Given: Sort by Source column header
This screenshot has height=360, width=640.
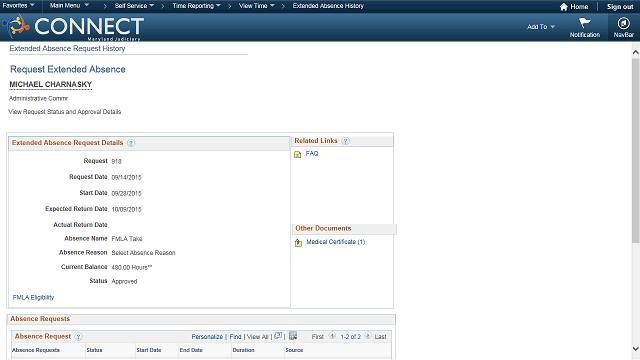Looking at the screenshot, I should (294, 350).
